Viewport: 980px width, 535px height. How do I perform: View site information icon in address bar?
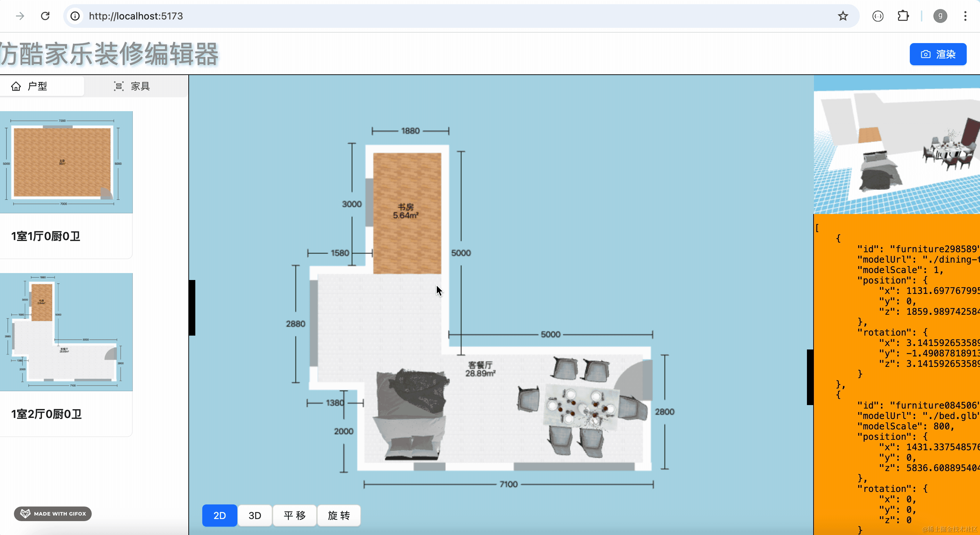pyautogui.click(x=75, y=16)
